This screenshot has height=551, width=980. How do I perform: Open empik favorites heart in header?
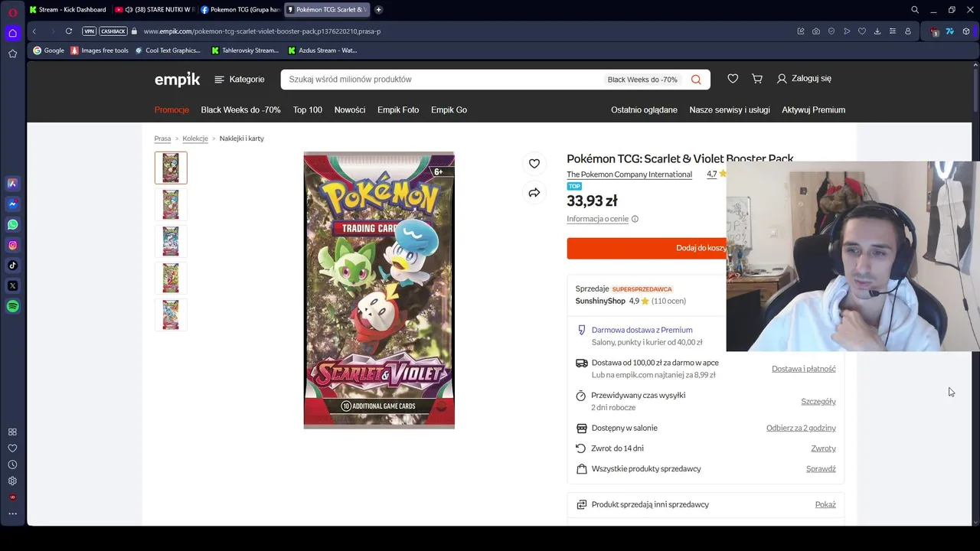click(x=733, y=79)
